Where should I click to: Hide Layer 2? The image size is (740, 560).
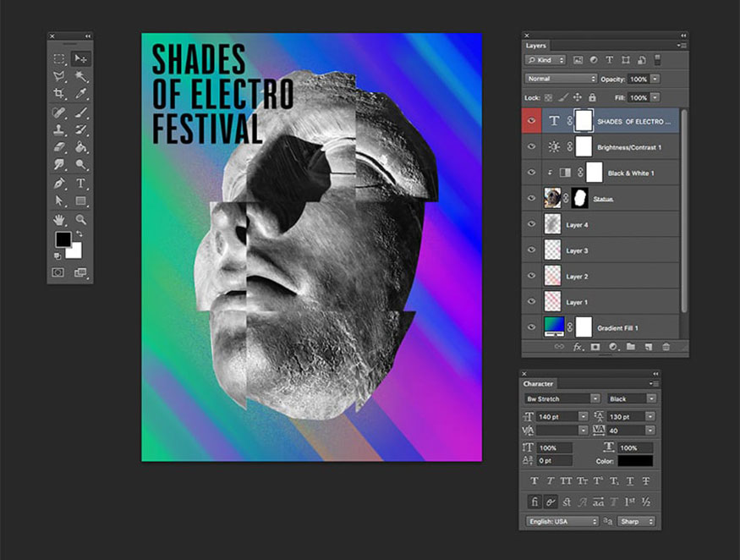click(531, 276)
